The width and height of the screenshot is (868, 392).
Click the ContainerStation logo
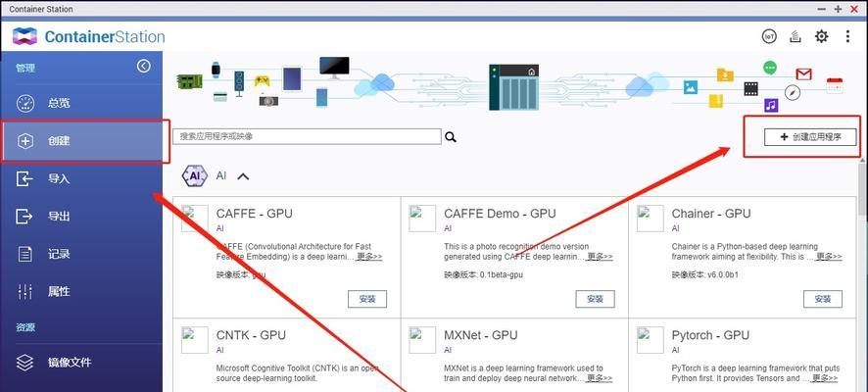pyautogui.click(x=88, y=37)
